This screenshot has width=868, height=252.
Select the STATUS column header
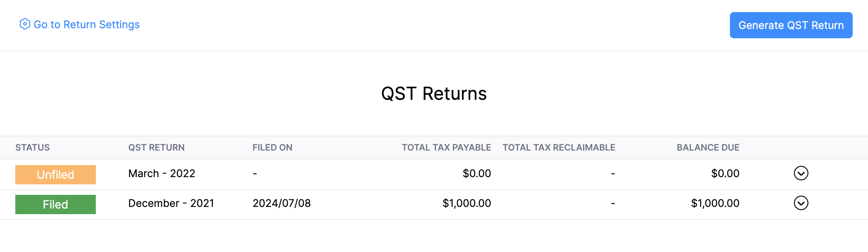coord(33,147)
